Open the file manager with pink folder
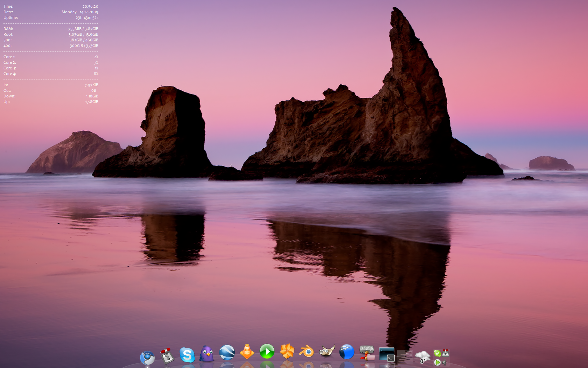The image size is (588, 368). pyautogui.click(x=367, y=353)
